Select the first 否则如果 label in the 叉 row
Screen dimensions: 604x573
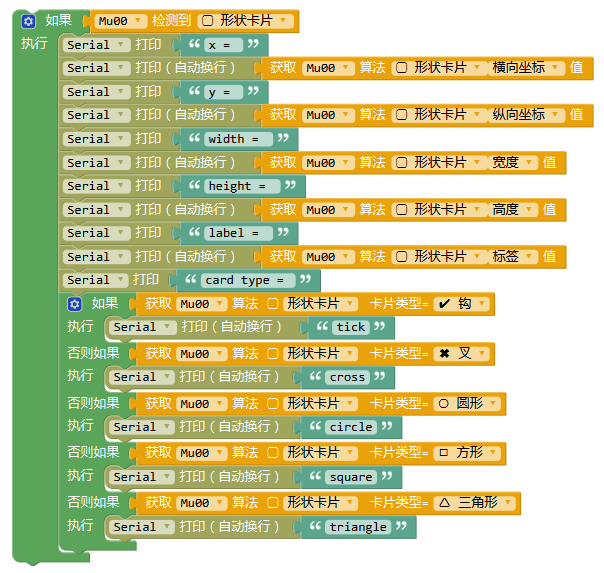tap(93, 353)
